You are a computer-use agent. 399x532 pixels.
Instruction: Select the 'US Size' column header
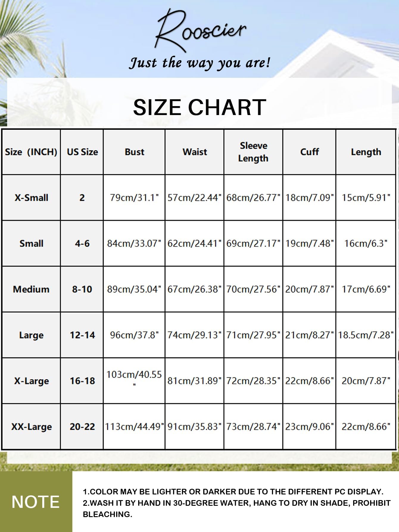[82, 152]
